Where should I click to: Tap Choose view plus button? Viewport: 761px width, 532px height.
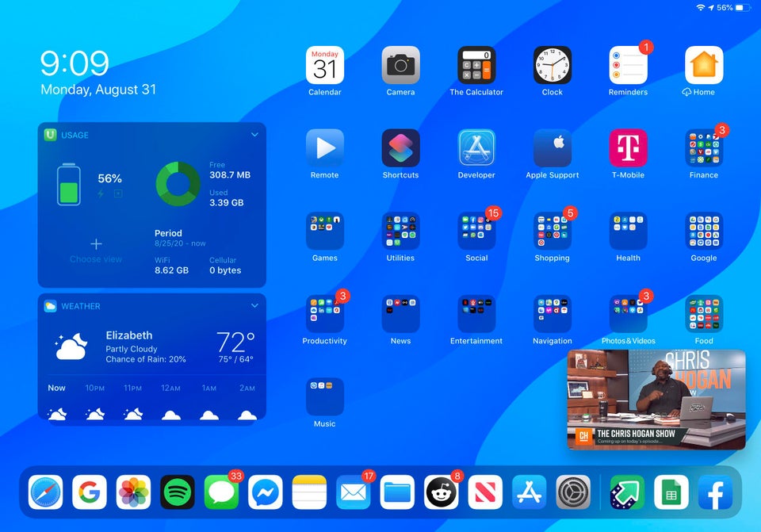[96, 244]
